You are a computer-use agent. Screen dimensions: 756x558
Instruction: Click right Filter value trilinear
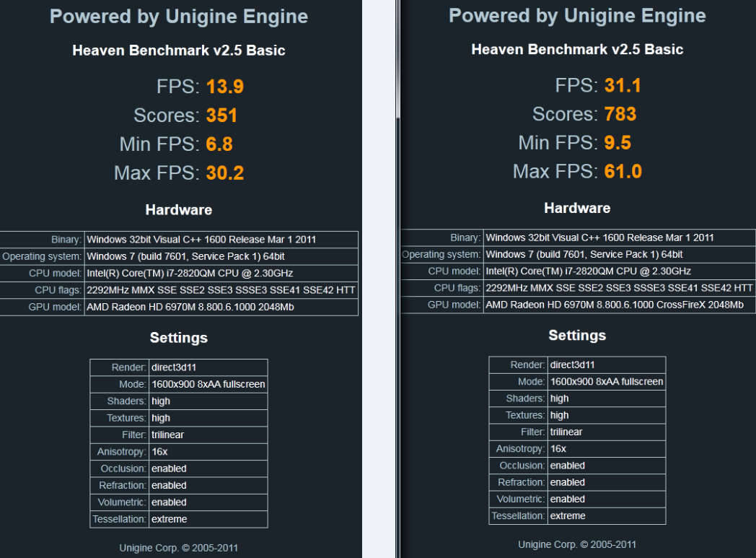tap(607, 432)
